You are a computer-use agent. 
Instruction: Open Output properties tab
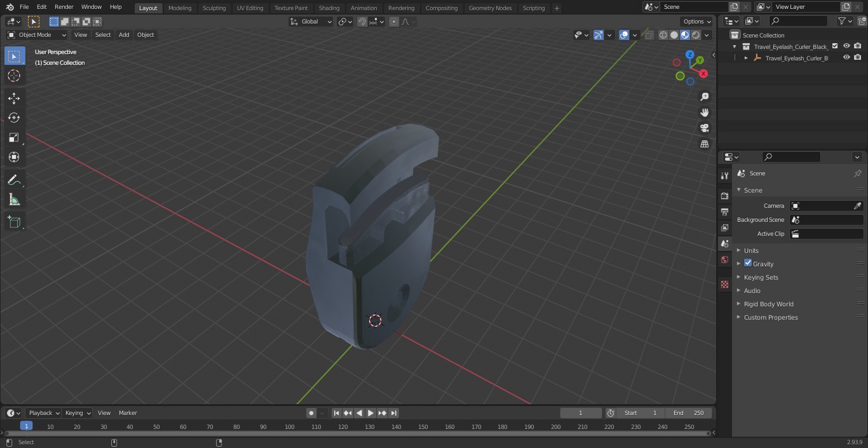(724, 212)
